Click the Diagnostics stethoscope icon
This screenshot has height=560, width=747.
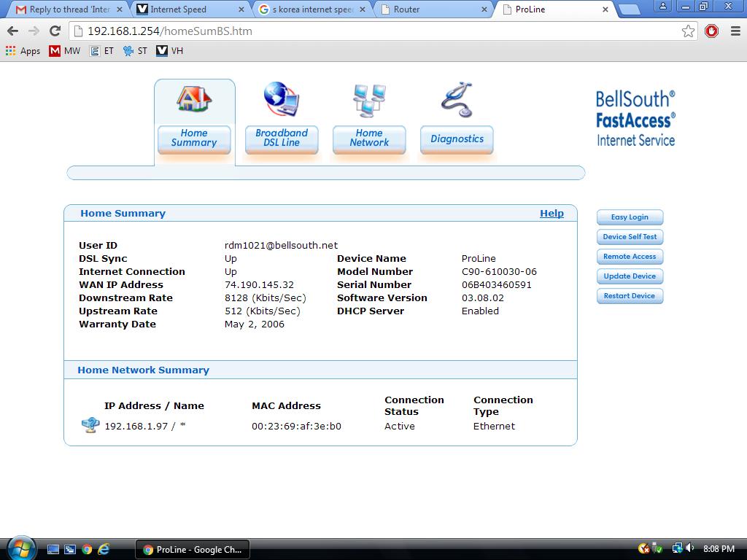(x=457, y=99)
